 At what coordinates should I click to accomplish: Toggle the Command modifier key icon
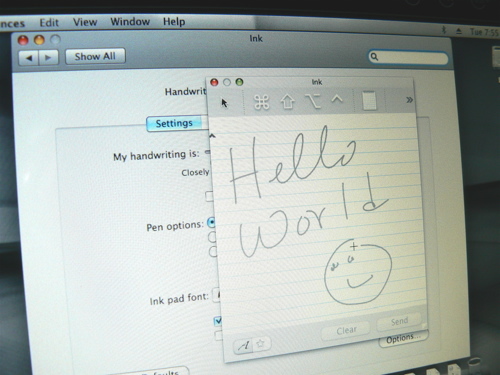click(262, 102)
